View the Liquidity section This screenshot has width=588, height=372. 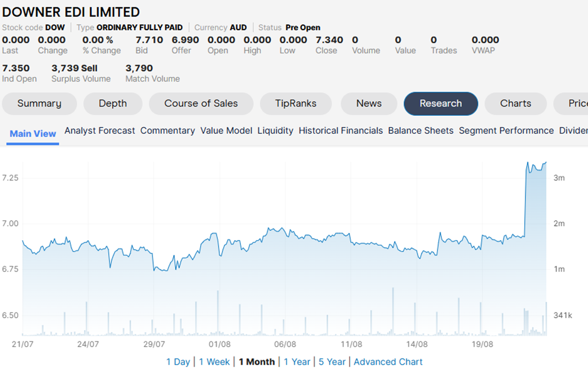point(275,131)
